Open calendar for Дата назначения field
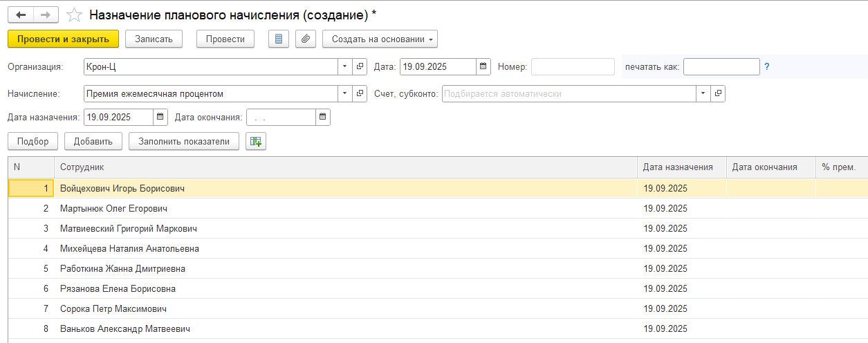This screenshot has height=343, width=868. [x=160, y=118]
